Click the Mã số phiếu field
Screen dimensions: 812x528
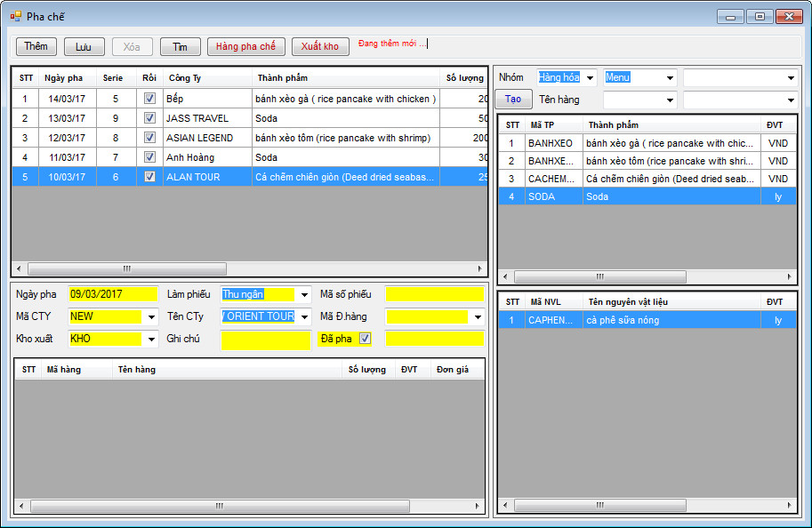coord(435,294)
